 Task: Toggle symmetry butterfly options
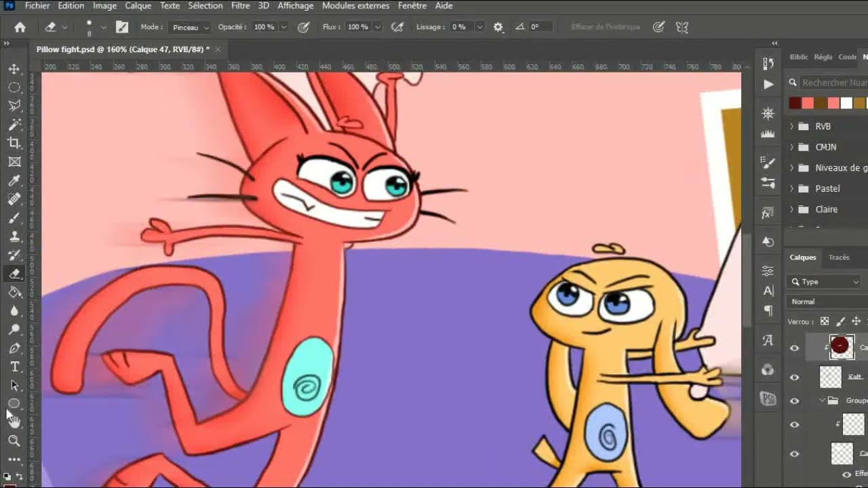click(682, 27)
